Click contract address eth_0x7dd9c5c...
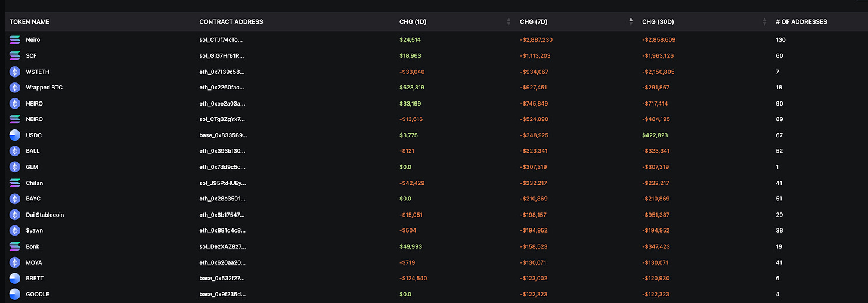The width and height of the screenshot is (868, 303). point(222,167)
